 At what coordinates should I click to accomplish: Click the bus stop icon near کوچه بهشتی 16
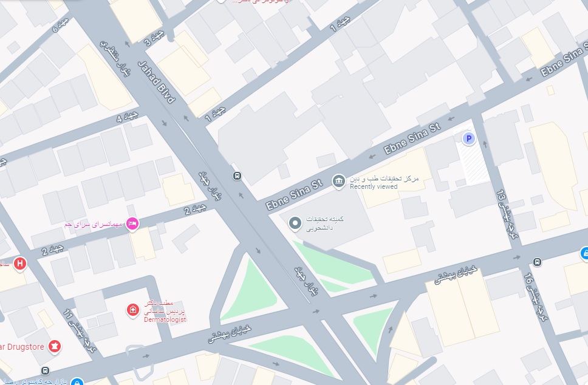(538, 262)
